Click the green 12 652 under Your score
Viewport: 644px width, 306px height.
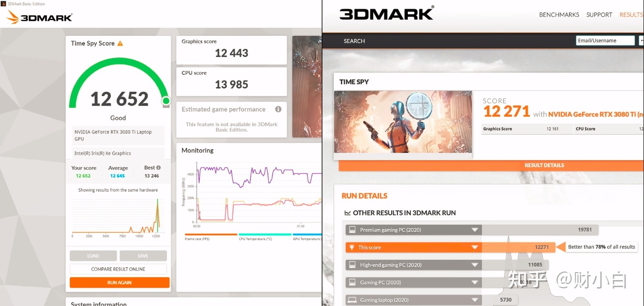click(x=83, y=176)
